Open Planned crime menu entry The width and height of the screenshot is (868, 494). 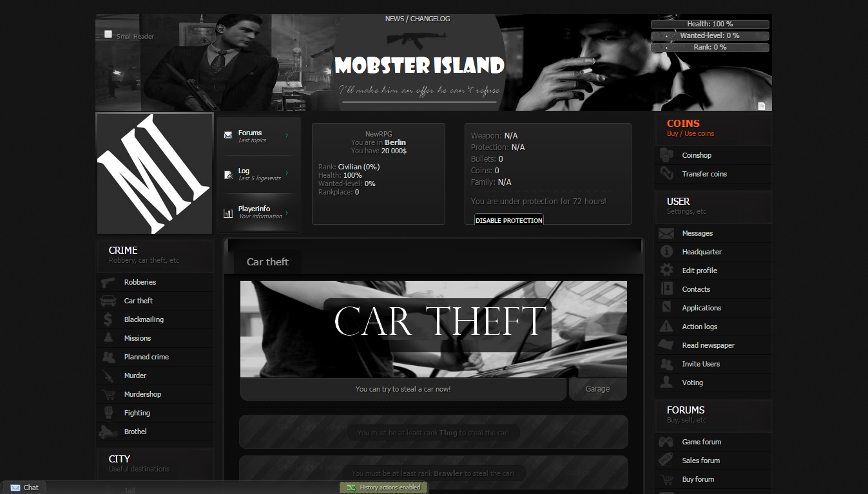tap(146, 357)
